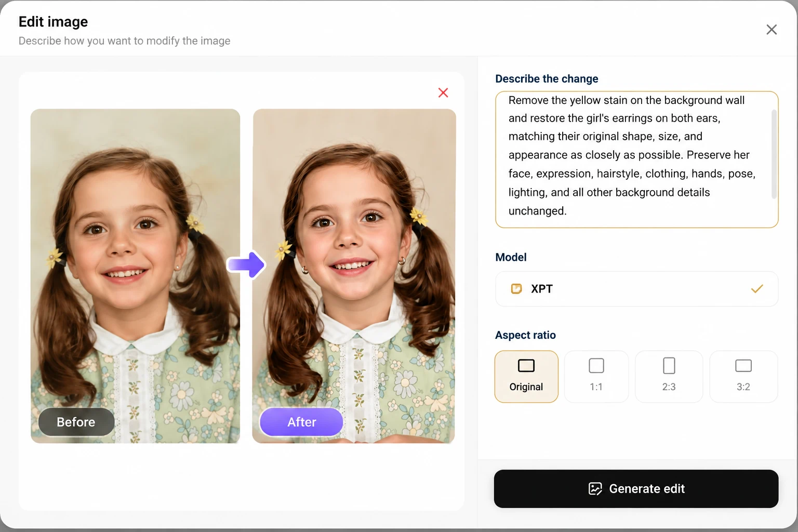Click the 'Edit image' dialog title
This screenshot has width=798, height=532.
click(x=54, y=22)
